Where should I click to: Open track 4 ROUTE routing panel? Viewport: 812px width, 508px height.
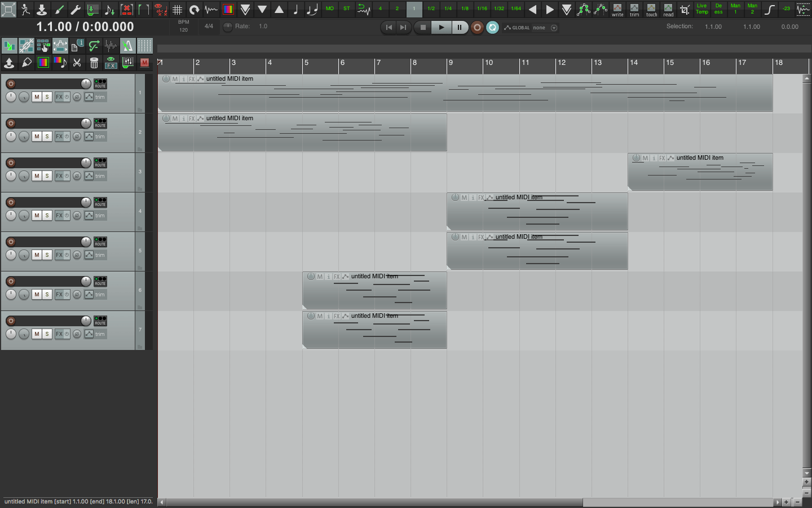pyautogui.click(x=100, y=202)
